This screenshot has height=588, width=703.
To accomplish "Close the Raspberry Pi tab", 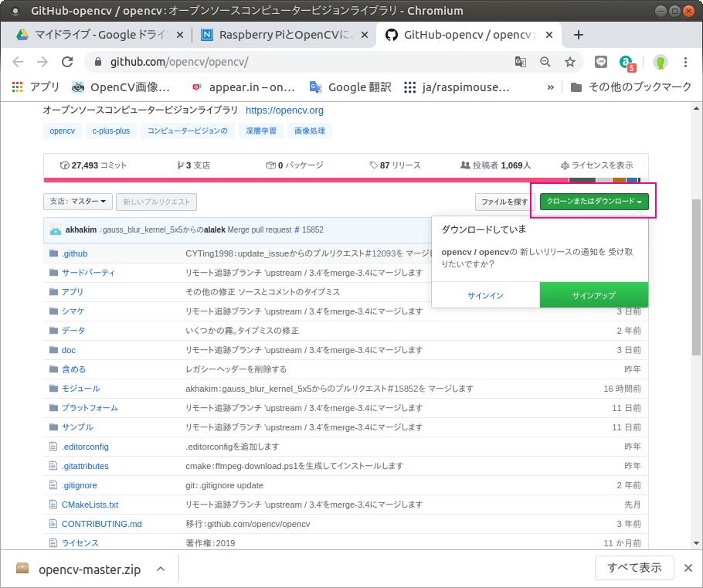I will (x=365, y=35).
